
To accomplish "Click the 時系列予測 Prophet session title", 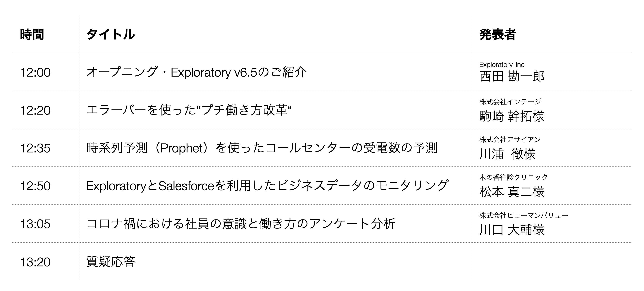I will point(262,148).
